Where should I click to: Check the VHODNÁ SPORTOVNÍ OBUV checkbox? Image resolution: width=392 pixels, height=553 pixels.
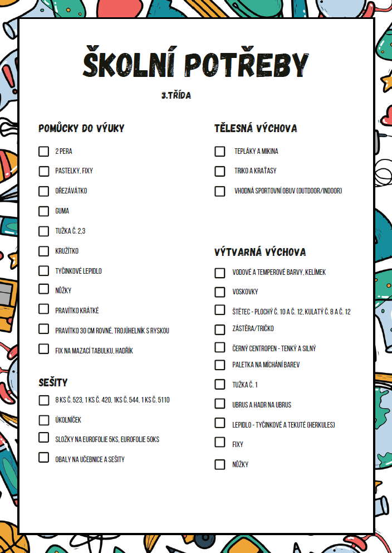click(x=220, y=191)
